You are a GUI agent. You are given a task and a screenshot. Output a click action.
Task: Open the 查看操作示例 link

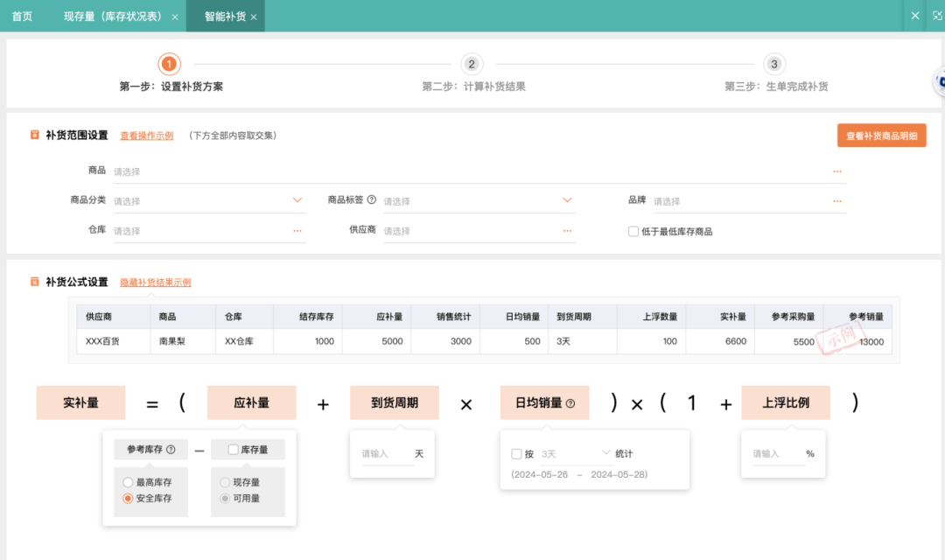pyautogui.click(x=146, y=135)
